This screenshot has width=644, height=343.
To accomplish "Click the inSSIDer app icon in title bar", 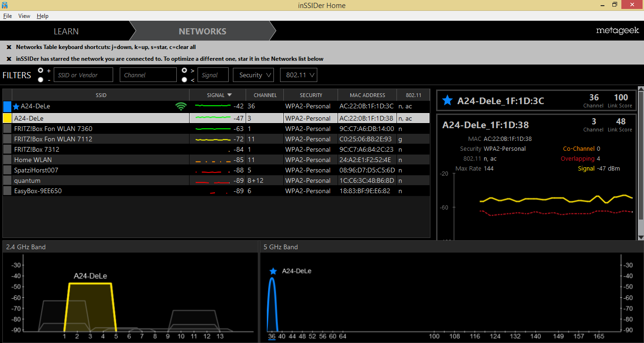I will (x=5, y=5).
